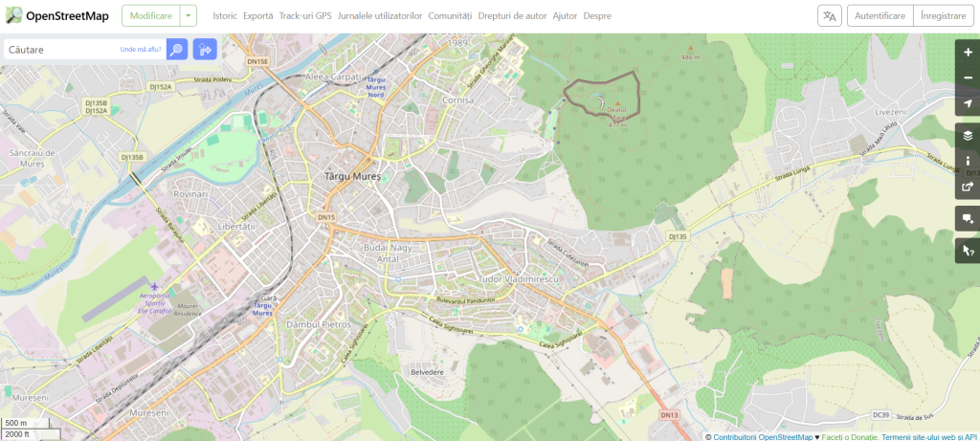Click the OpenStreetMap logo
The width and height of the screenshot is (980, 441).
coord(56,16)
